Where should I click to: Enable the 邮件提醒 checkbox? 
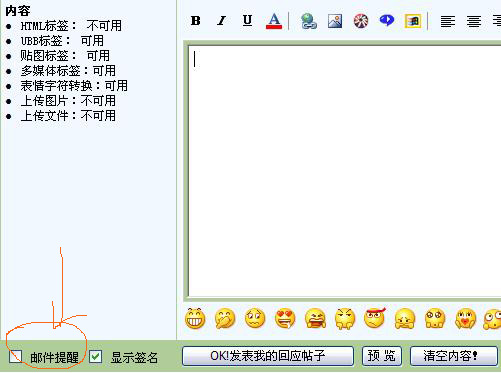pyautogui.click(x=16, y=356)
